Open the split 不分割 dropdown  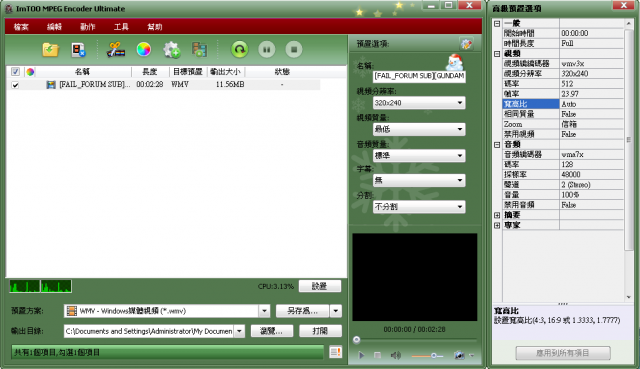point(419,207)
